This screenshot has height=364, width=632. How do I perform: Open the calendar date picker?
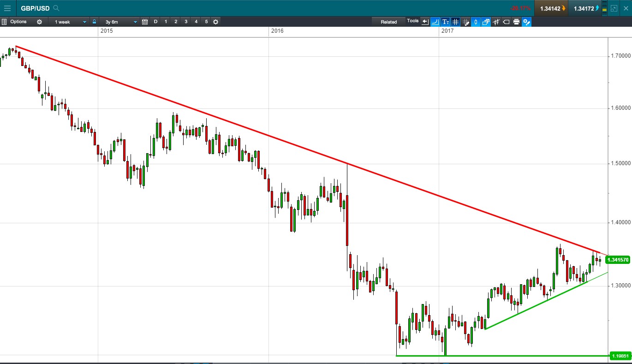point(145,22)
